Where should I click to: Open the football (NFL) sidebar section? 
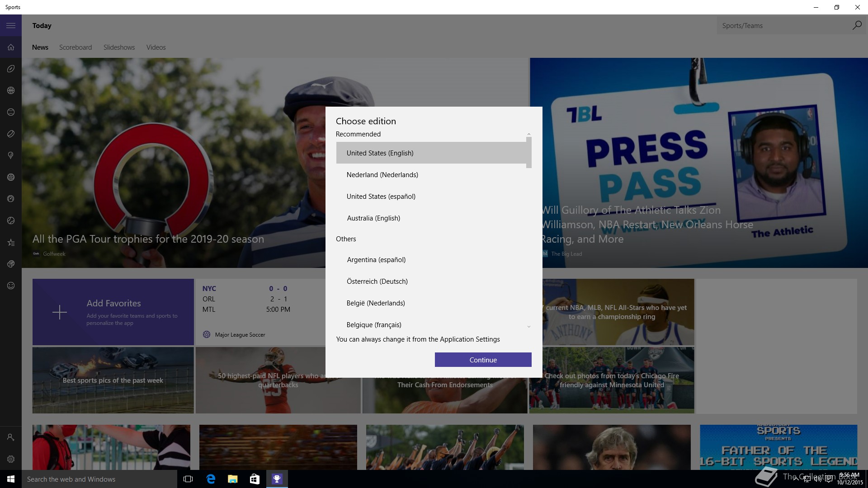point(11,69)
